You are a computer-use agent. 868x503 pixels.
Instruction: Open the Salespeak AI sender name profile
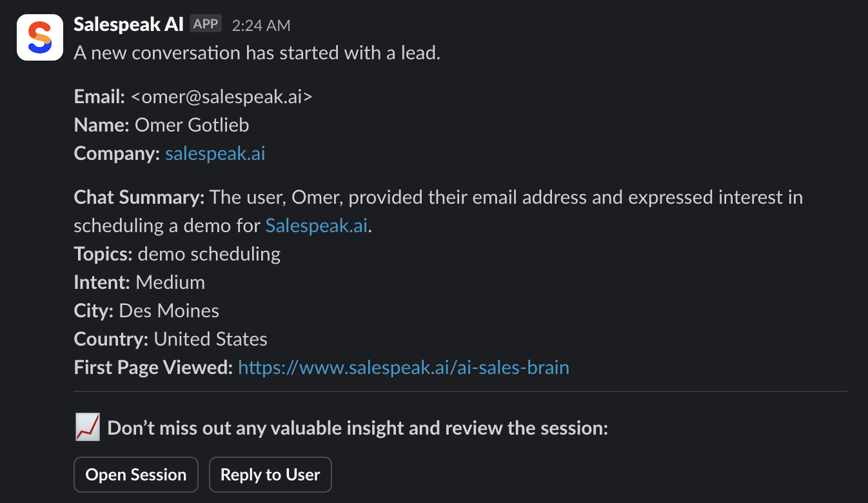click(x=129, y=25)
